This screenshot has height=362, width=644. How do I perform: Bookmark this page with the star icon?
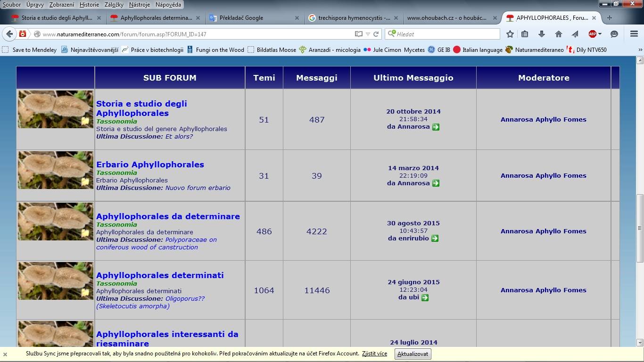click(510, 34)
